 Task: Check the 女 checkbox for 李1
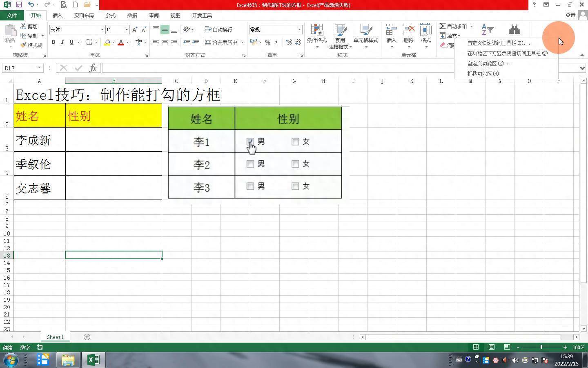click(295, 141)
